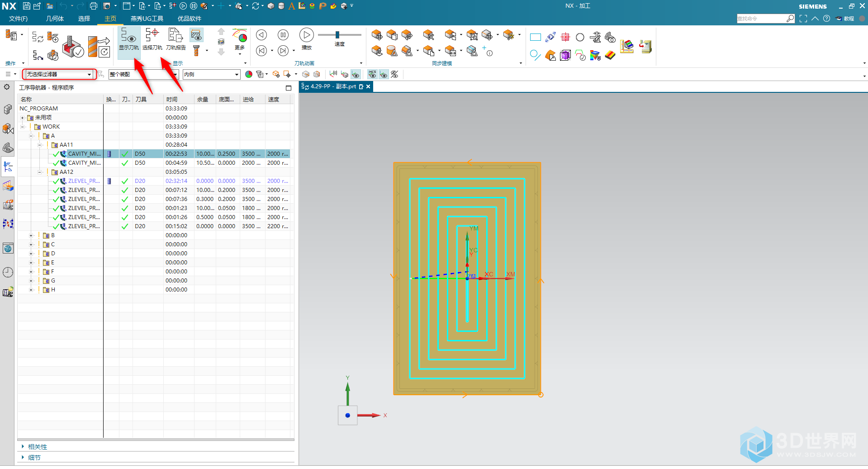Click the purple bounding body cube icon
This screenshot has width=868, height=469.
pos(565,55)
